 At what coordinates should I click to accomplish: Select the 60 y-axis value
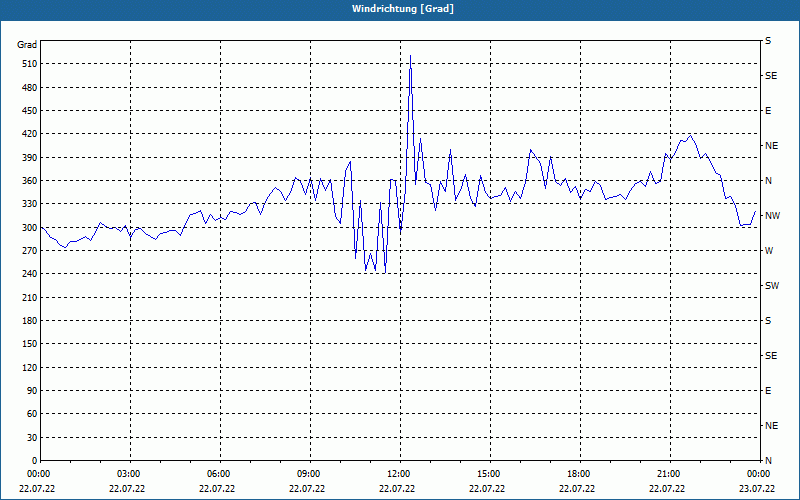point(33,414)
